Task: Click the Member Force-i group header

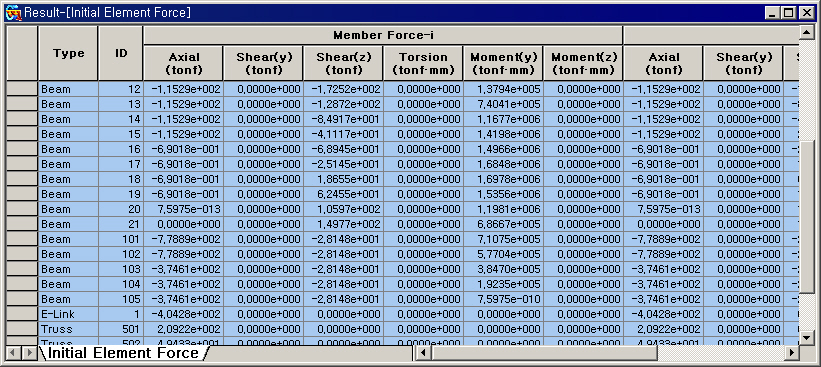Action: (383, 36)
